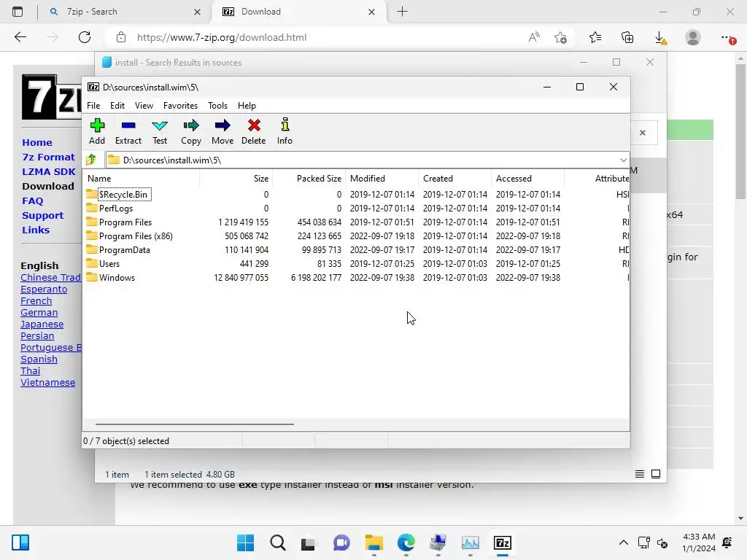The height and width of the screenshot is (560, 747).
Task: Open the Edit menu in 7-Zip
Action: coord(117,105)
